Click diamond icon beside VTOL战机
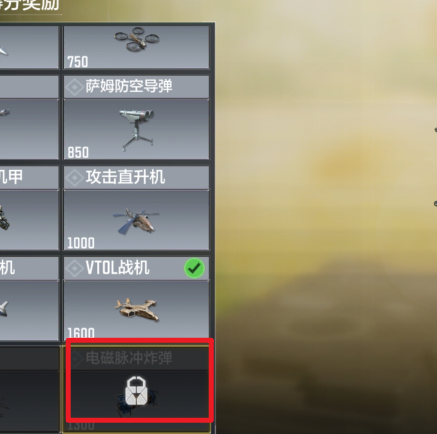The height and width of the screenshot is (434, 437). 74,268
